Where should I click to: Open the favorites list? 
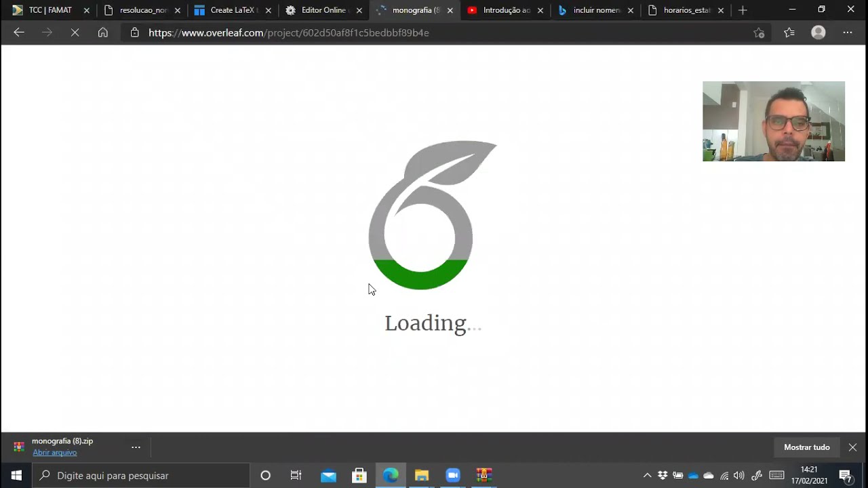pos(789,33)
